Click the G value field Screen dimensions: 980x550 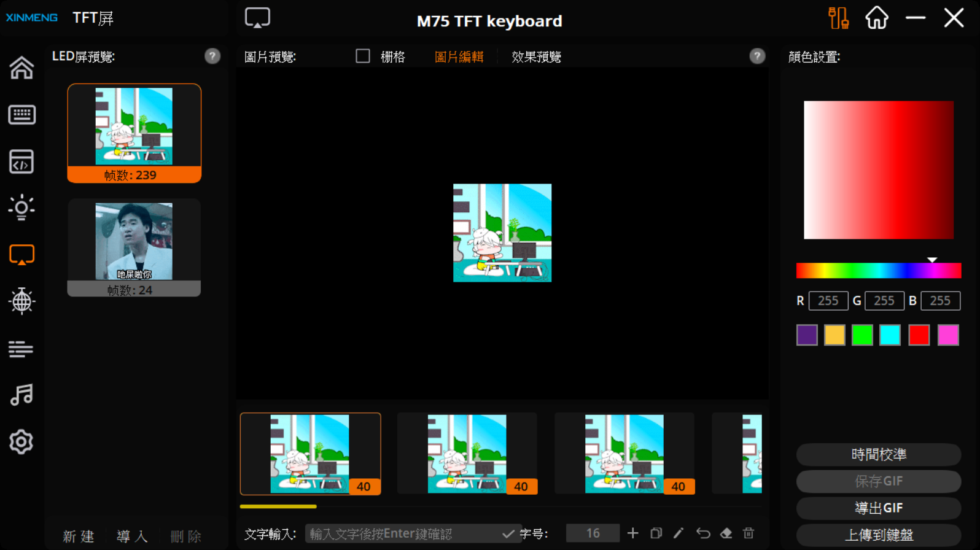884,301
